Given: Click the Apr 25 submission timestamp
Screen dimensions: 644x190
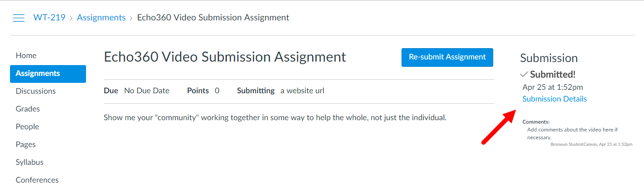Looking at the screenshot, I should pyautogui.click(x=553, y=87).
